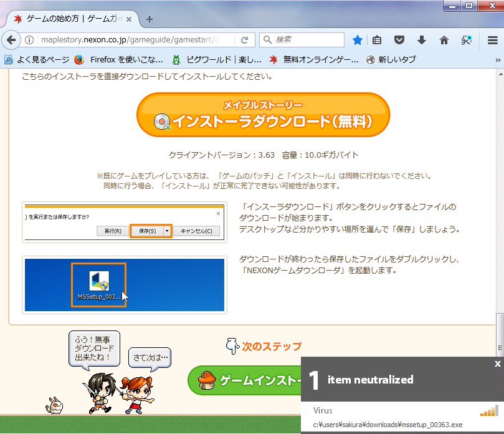Open a new tab with the plus button
Viewport: 504px width, 434px height.
149,19
